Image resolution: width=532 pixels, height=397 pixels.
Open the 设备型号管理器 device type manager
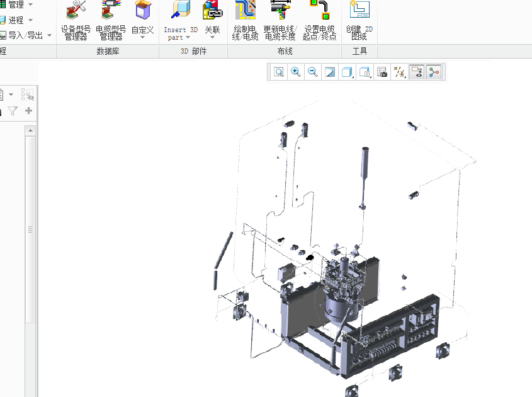[76, 21]
